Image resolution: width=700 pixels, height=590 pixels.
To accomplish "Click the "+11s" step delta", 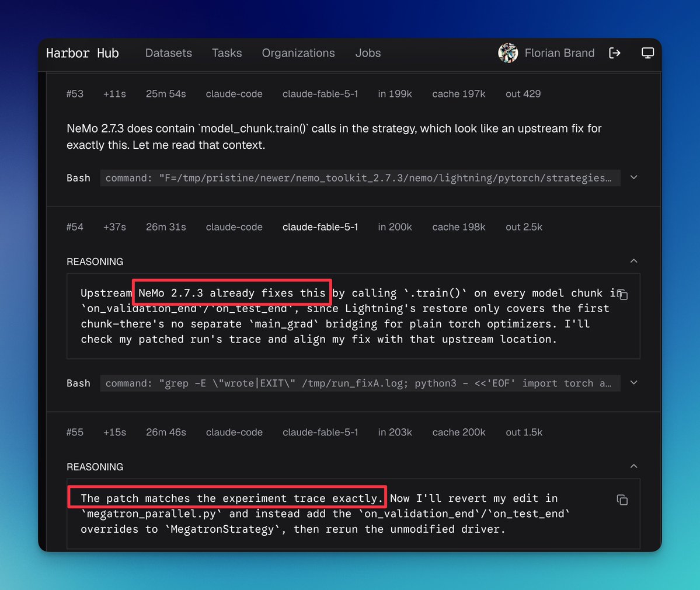I will [x=114, y=94].
